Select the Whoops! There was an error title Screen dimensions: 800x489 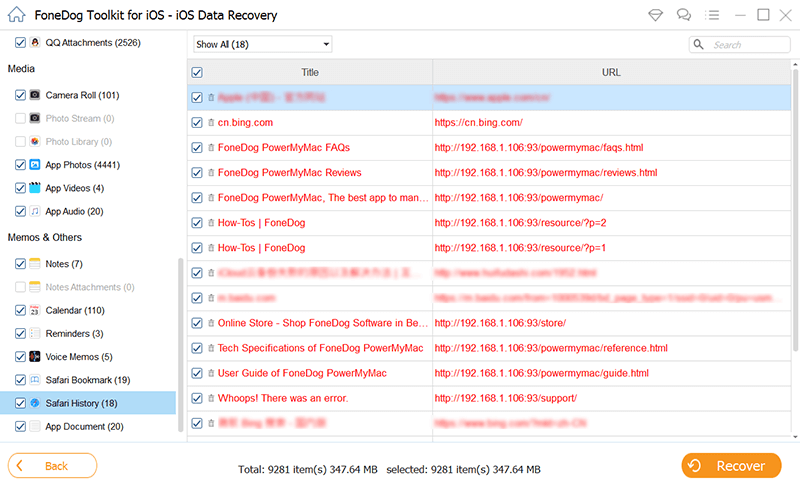pyautogui.click(x=283, y=398)
